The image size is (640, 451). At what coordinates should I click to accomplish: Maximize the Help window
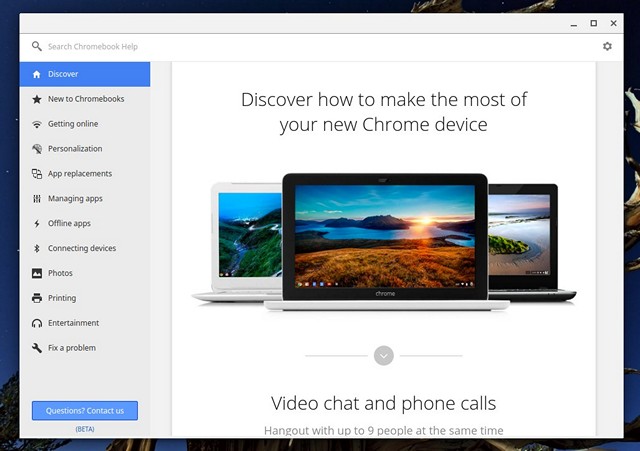click(x=594, y=23)
